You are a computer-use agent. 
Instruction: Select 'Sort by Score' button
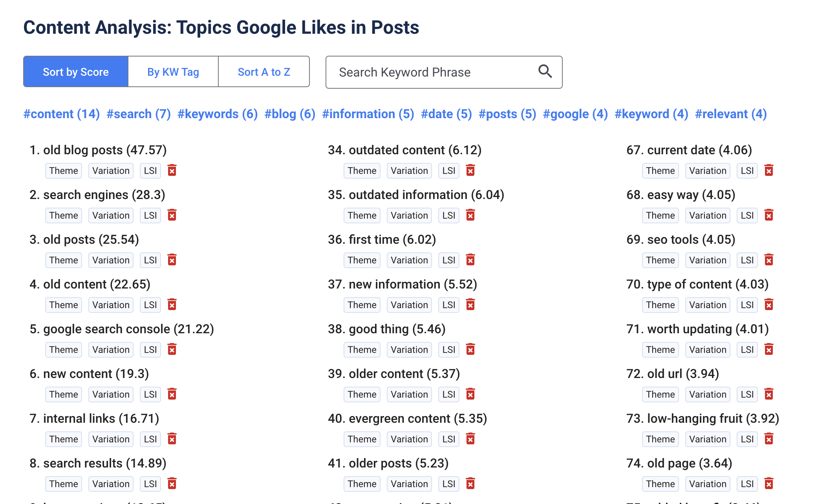pos(75,72)
